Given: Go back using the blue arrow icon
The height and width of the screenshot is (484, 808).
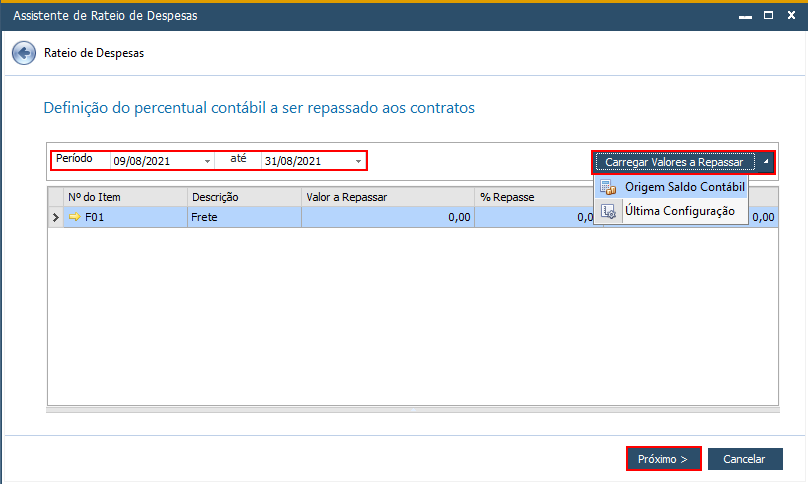Looking at the screenshot, I should (24, 53).
